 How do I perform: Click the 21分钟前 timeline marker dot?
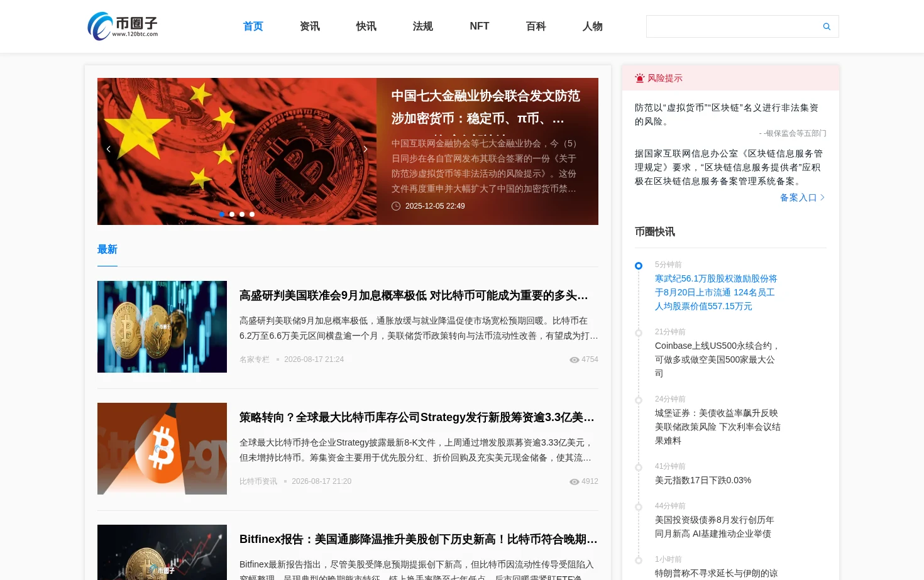click(639, 333)
